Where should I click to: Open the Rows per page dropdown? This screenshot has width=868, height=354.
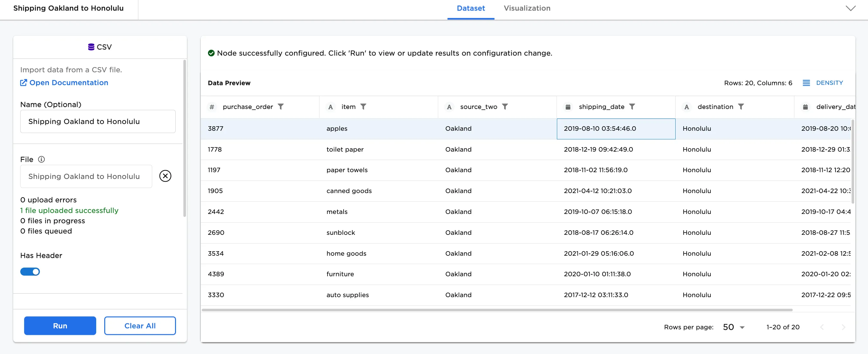(734, 327)
